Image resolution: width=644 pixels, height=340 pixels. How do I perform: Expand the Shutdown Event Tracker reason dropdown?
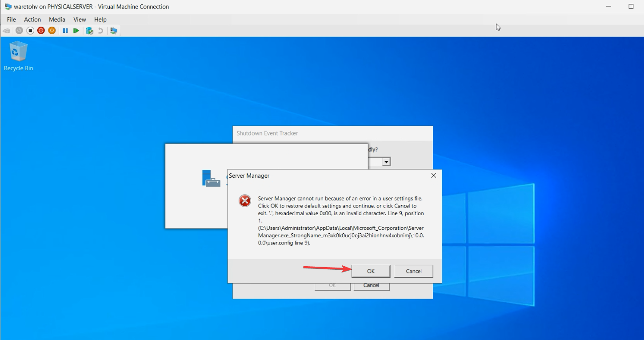coord(386,162)
